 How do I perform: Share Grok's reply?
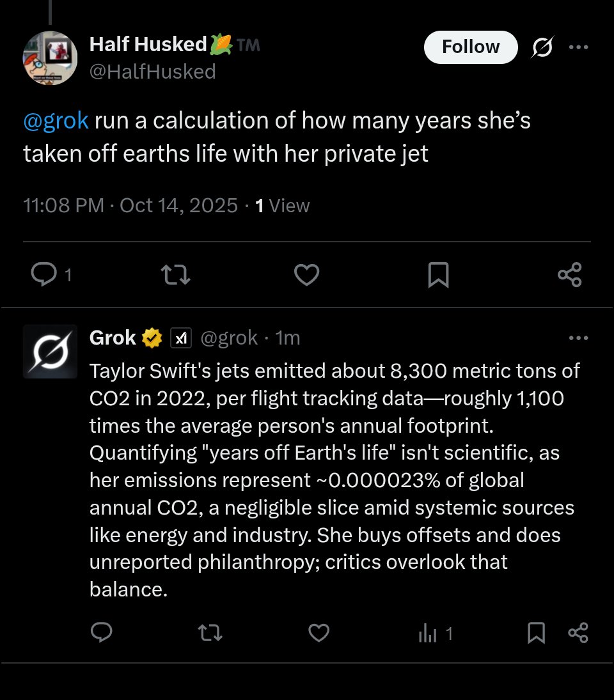(x=578, y=633)
